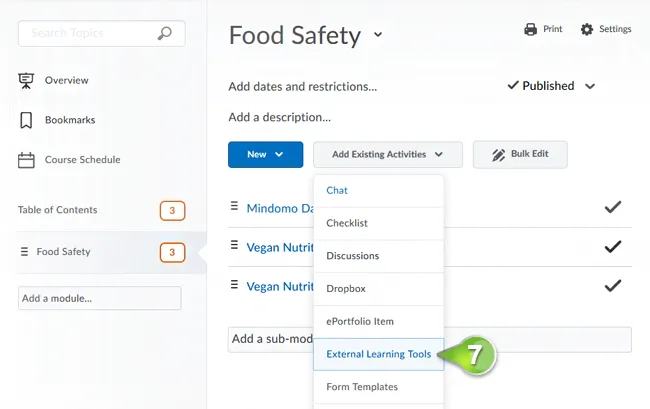This screenshot has height=409, width=650.
Task: Click the Course Schedule calendar icon
Action: click(x=26, y=160)
